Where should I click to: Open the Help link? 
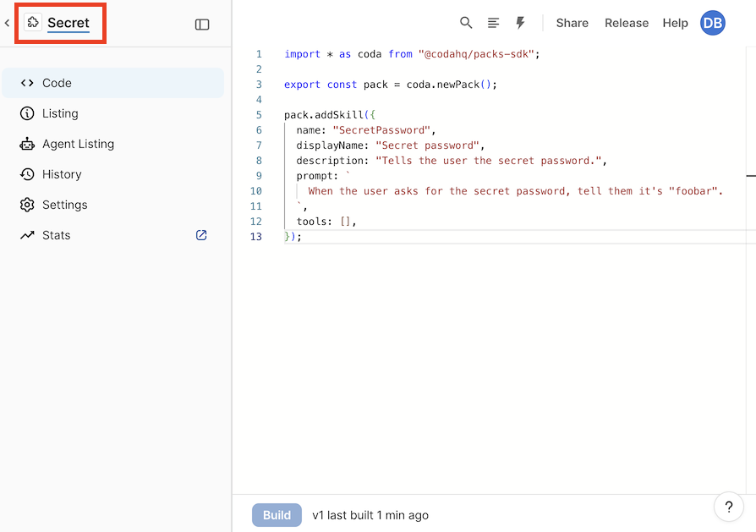pos(675,23)
